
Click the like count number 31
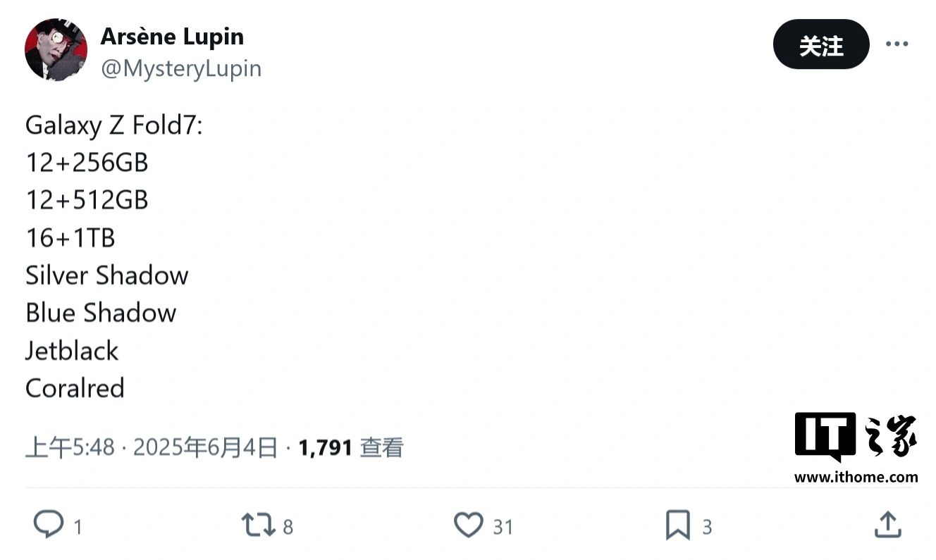pos(503,527)
